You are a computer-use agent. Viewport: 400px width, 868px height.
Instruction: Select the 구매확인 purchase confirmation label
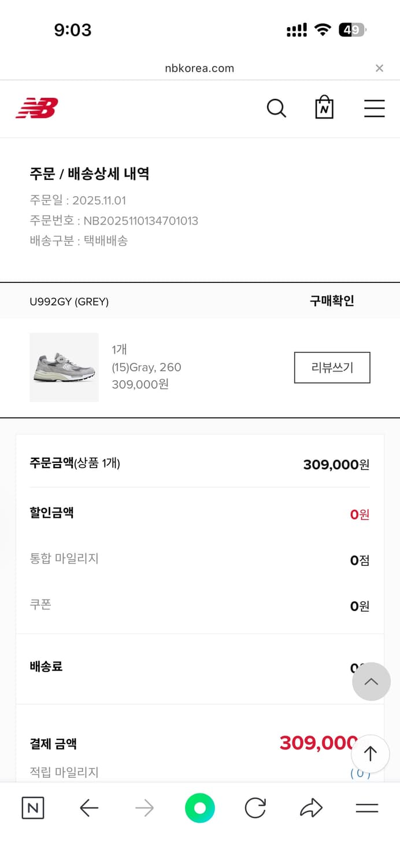[331, 301]
